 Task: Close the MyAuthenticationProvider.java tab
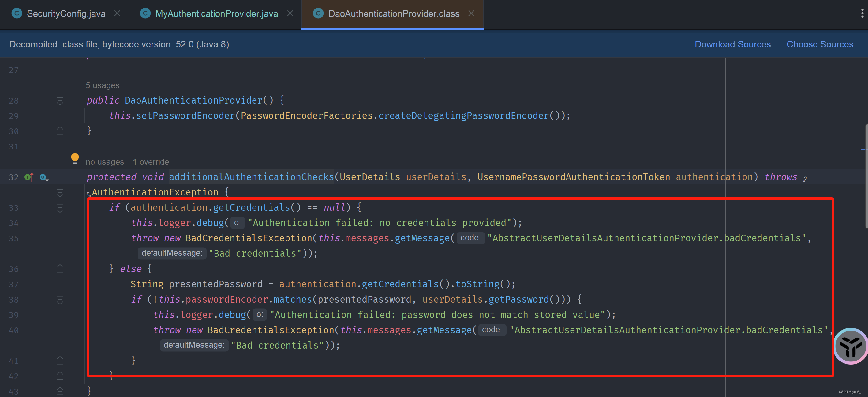290,13
